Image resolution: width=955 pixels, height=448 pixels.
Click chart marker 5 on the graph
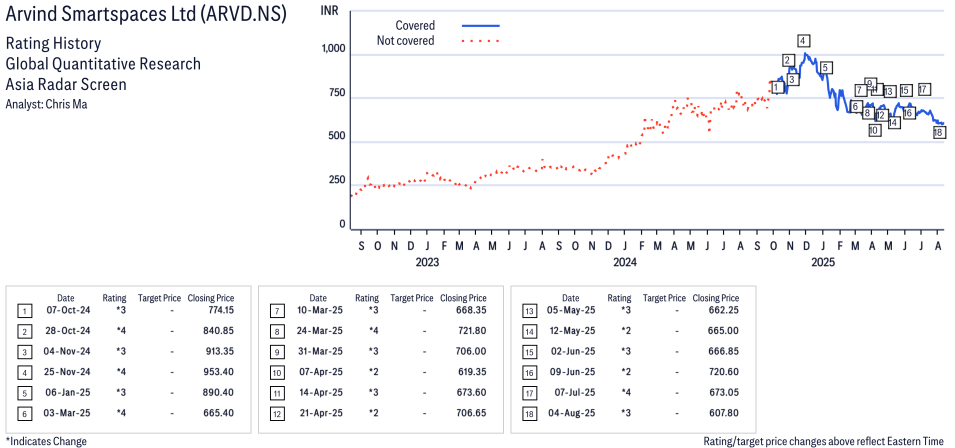tap(826, 68)
